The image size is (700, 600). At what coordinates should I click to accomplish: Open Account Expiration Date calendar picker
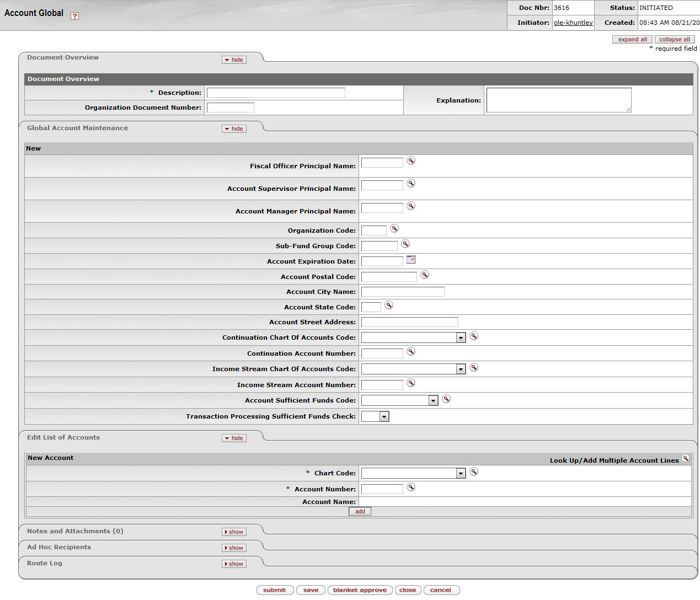(x=411, y=259)
